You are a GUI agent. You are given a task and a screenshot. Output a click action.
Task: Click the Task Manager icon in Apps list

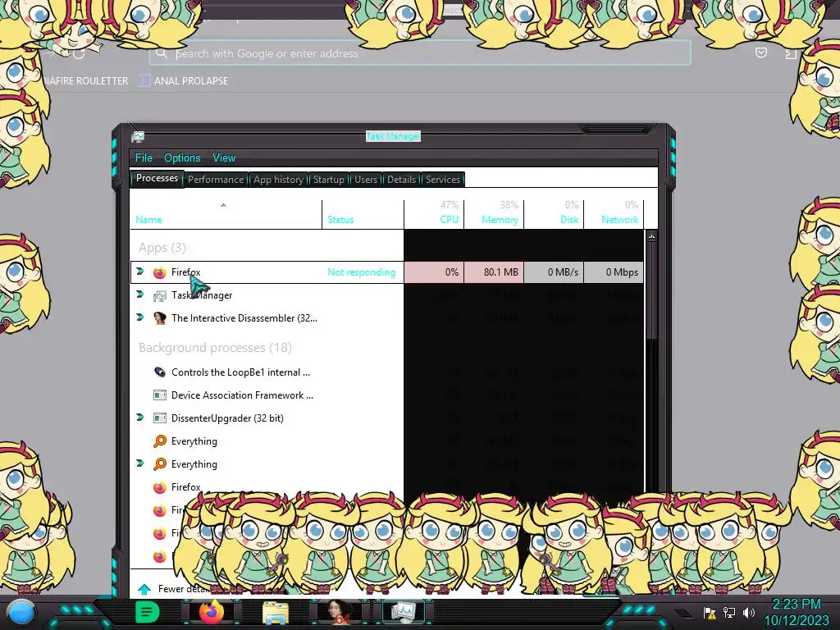160,295
